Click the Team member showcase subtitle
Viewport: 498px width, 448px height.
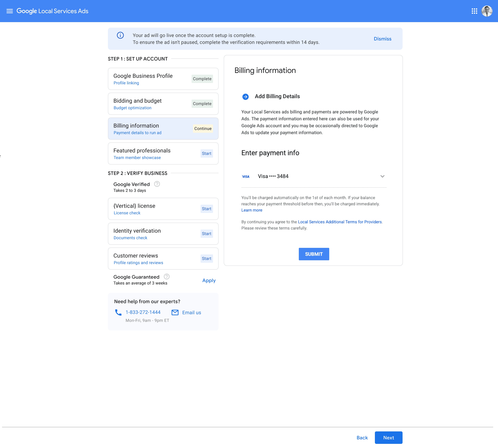[x=137, y=157]
